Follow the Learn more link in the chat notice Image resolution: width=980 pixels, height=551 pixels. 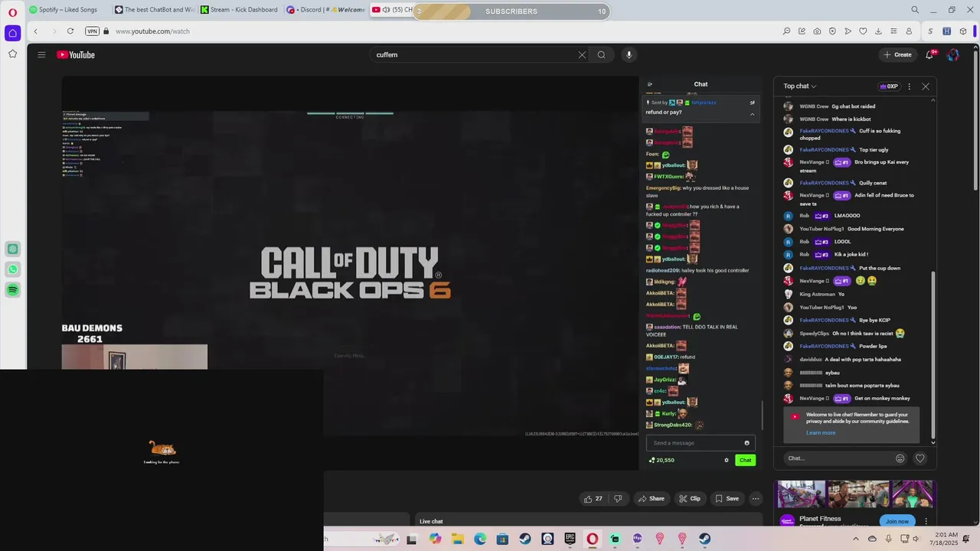[x=821, y=433]
